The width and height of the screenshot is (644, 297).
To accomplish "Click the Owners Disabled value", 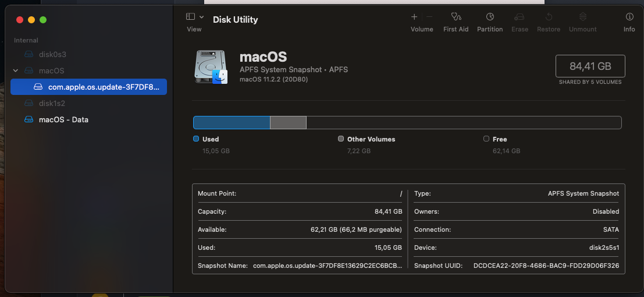I will tap(606, 211).
